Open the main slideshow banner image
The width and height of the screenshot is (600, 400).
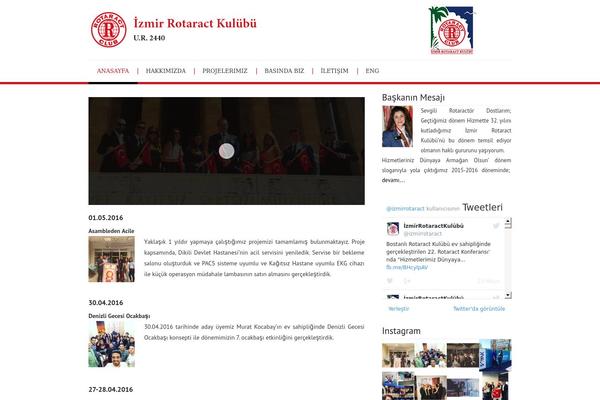[227, 151]
